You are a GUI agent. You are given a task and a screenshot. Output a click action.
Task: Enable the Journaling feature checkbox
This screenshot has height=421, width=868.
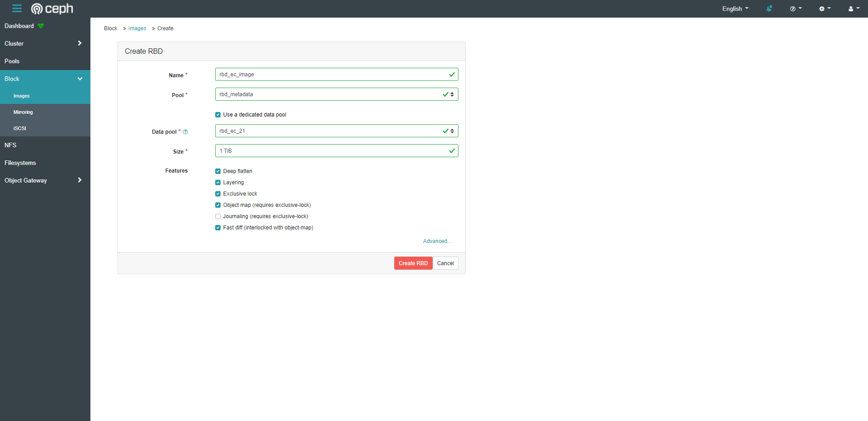(x=218, y=216)
